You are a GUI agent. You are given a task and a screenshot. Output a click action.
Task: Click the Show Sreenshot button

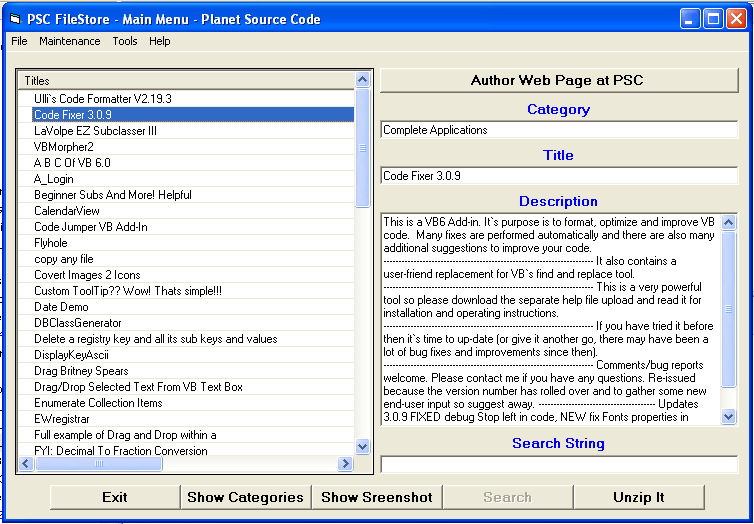375,497
